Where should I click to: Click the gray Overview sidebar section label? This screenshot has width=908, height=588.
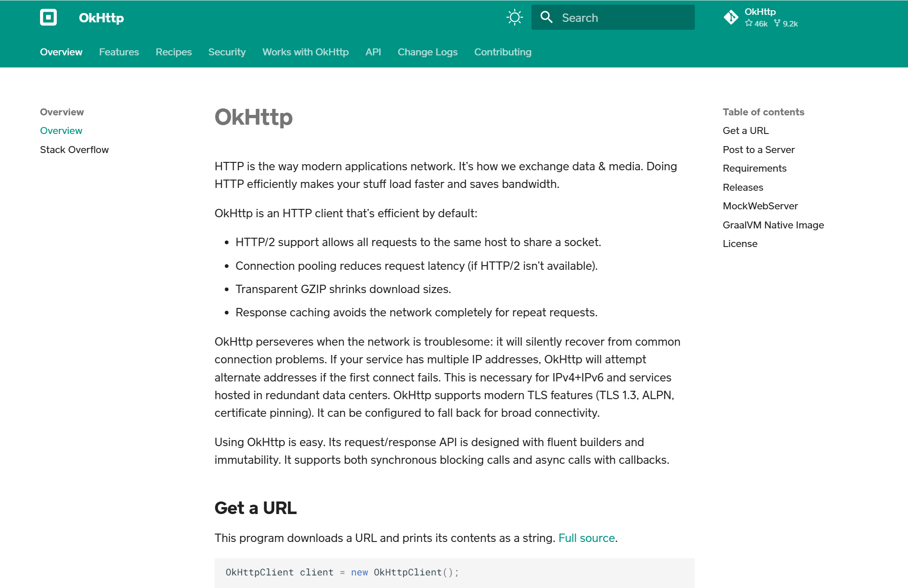[62, 112]
